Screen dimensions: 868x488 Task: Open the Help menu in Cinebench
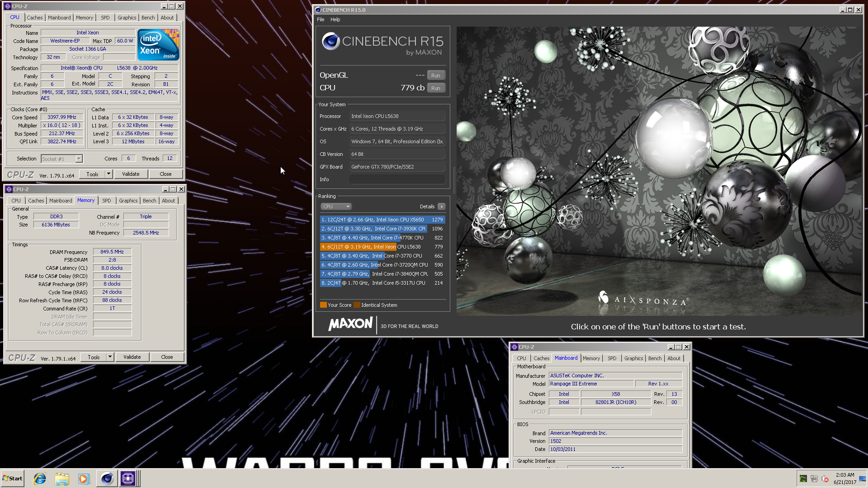point(335,19)
